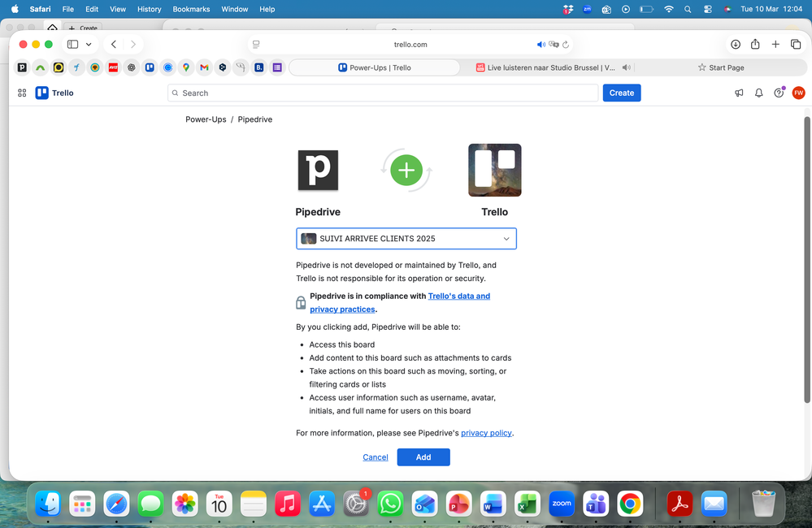
Task: Open the Apple menu
Action: pos(15,9)
